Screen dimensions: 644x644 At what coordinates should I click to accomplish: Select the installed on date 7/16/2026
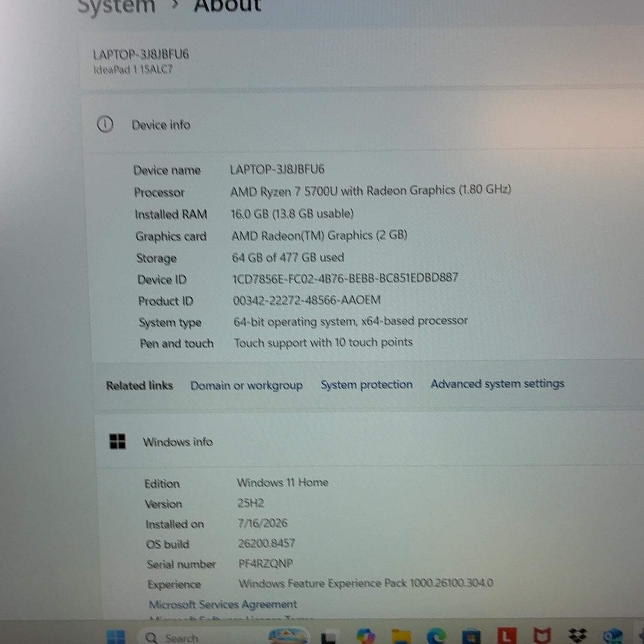(x=263, y=523)
